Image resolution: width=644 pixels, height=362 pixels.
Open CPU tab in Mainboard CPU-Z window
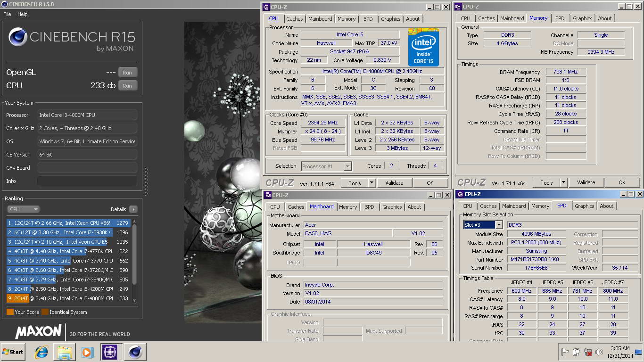point(275,207)
